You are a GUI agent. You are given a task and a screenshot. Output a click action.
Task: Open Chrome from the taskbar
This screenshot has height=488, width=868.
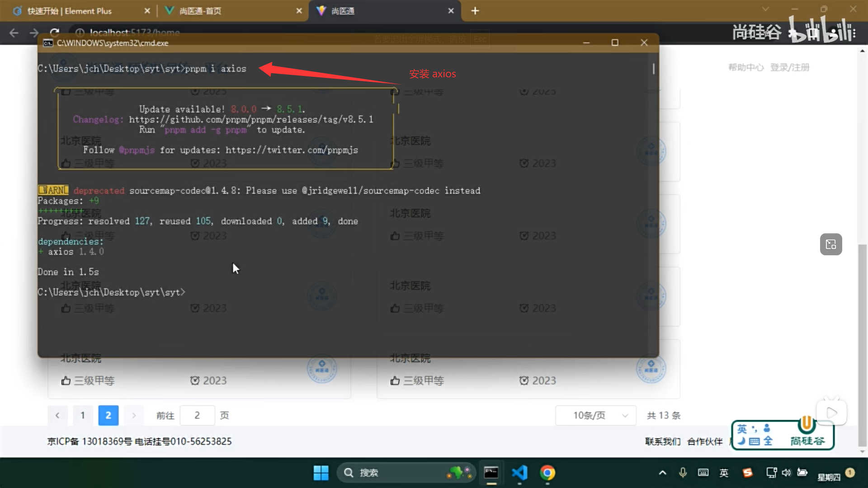pos(547,473)
